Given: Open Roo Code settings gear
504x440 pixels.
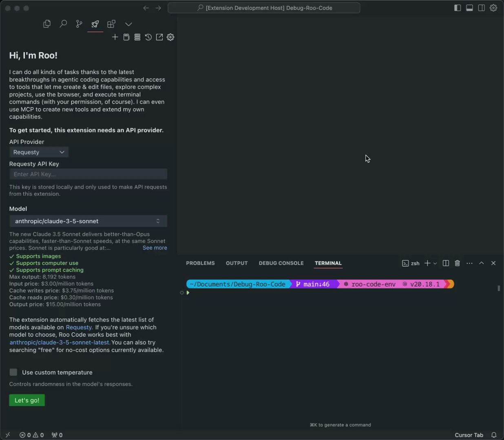Looking at the screenshot, I should pyautogui.click(x=170, y=37).
